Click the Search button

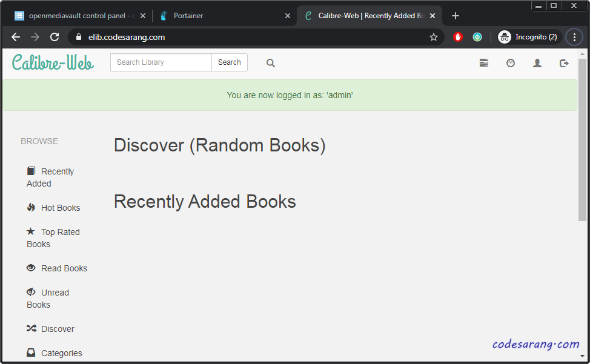coord(229,62)
